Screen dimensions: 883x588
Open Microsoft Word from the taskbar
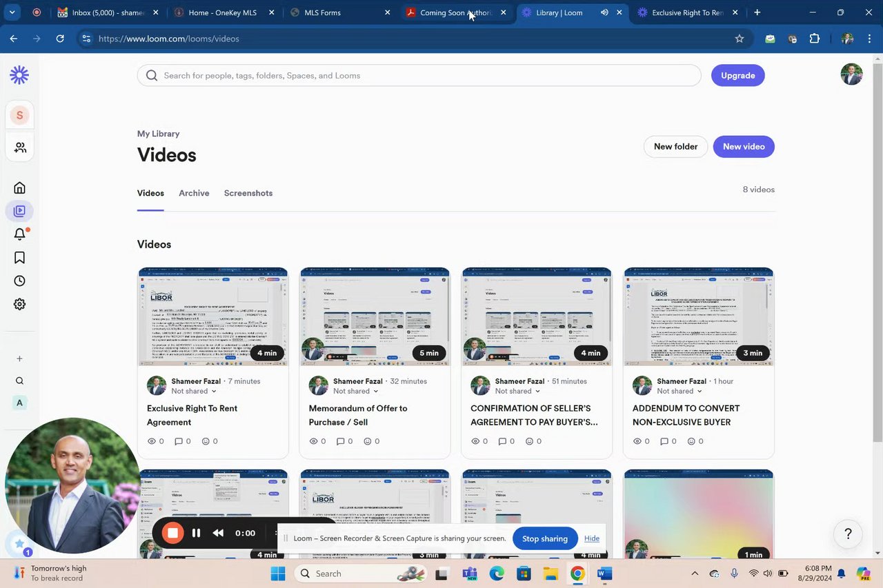point(604,574)
